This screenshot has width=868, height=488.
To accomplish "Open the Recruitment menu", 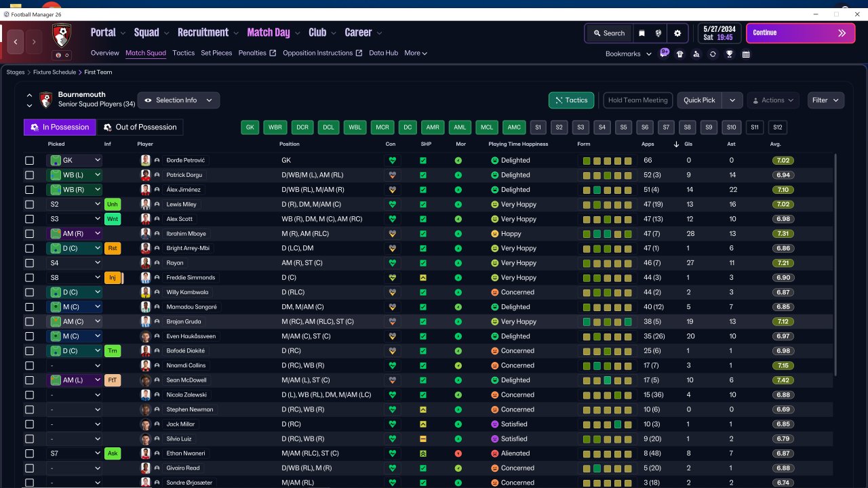I will (208, 33).
